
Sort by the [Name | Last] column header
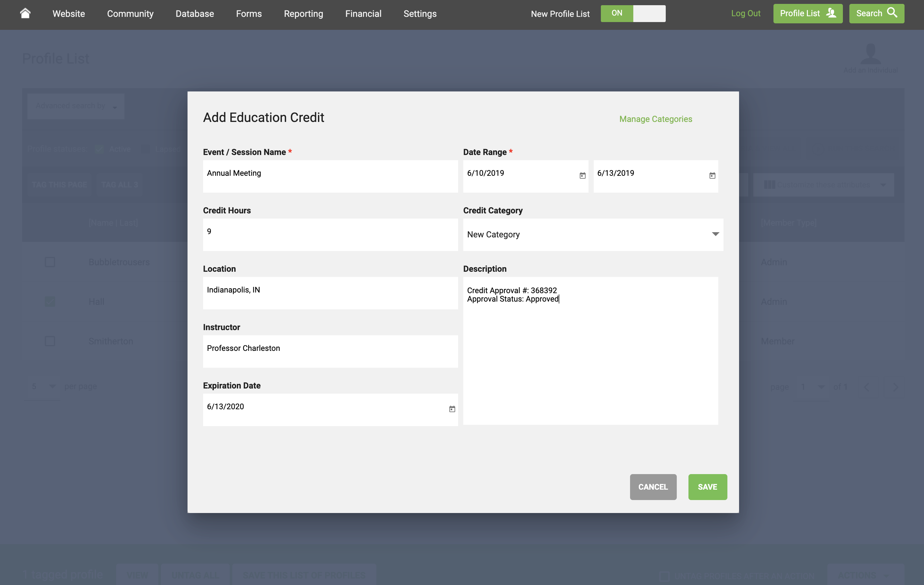[113, 223]
